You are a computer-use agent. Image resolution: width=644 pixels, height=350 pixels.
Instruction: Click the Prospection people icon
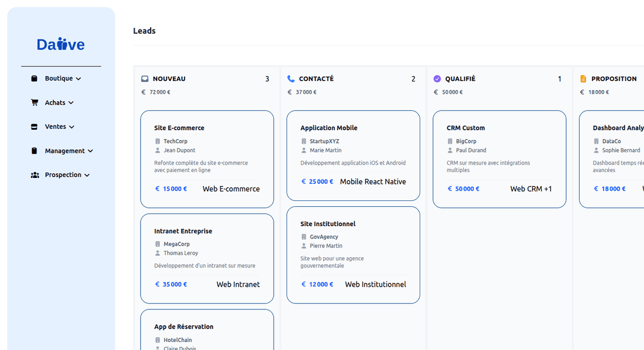pyautogui.click(x=35, y=175)
